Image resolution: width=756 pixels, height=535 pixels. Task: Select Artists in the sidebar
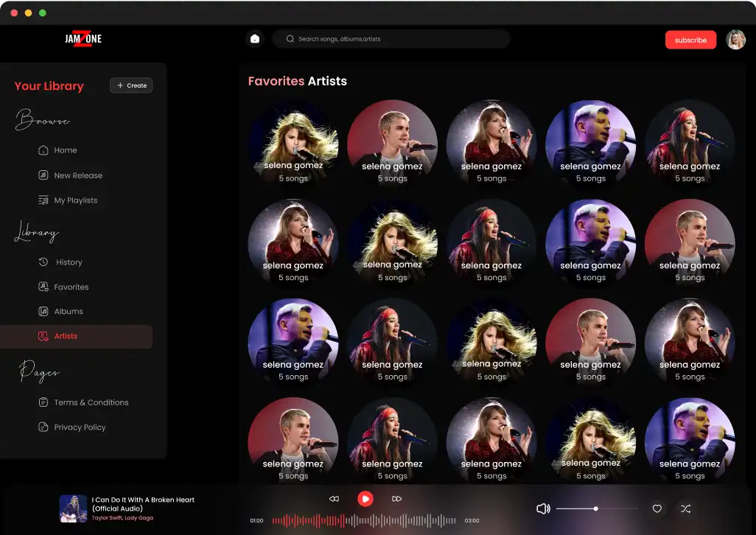tap(76, 337)
